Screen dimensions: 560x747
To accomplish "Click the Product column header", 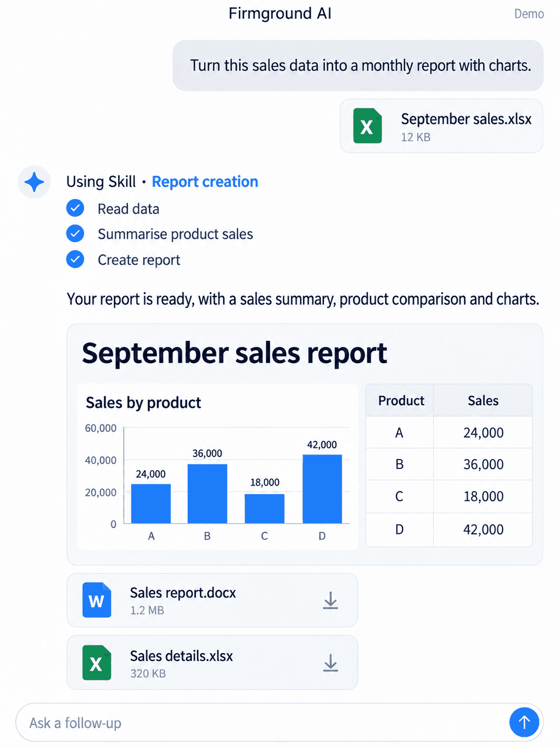I will pos(401,400).
